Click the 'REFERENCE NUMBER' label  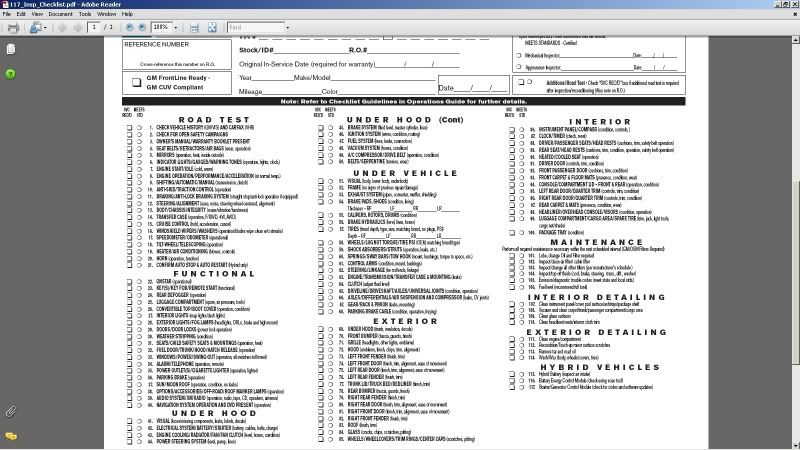pyautogui.click(x=157, y=44)
